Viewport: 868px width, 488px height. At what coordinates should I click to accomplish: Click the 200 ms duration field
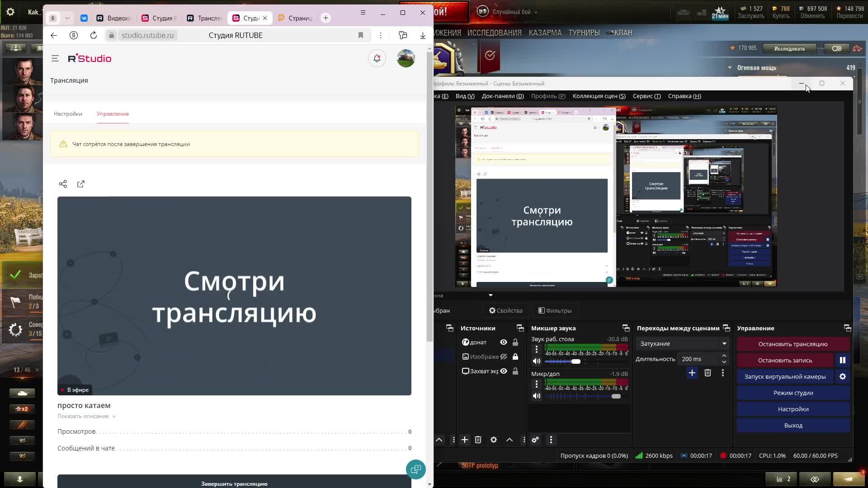point(700,359)
